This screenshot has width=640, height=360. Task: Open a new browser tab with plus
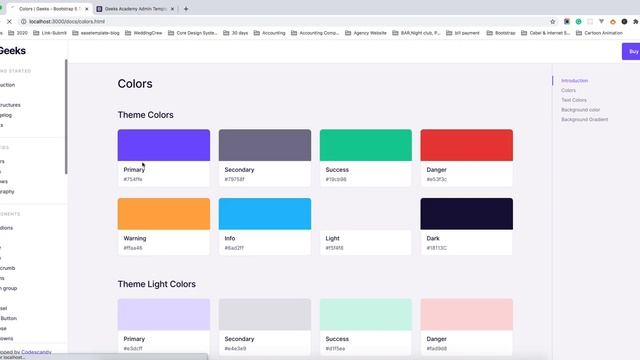pos(186,9)
